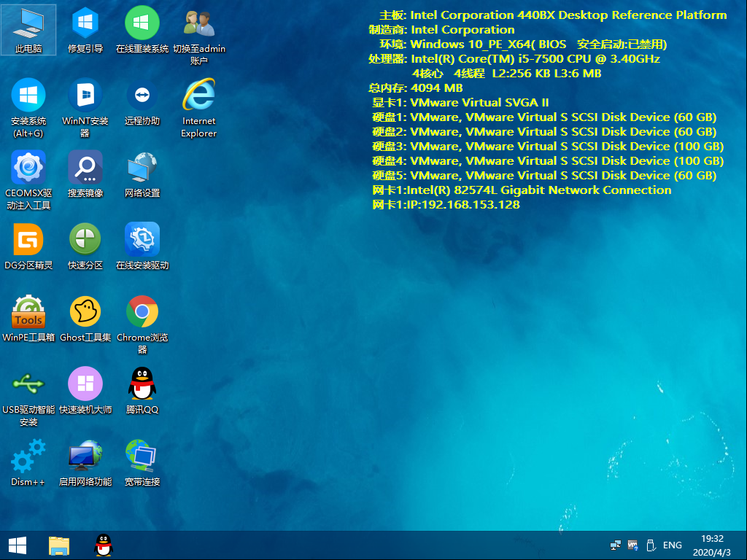The height and width of the screenshot is (560, 747).
Task: Launch the Dism++ gears icon
Action: point(28,463)
